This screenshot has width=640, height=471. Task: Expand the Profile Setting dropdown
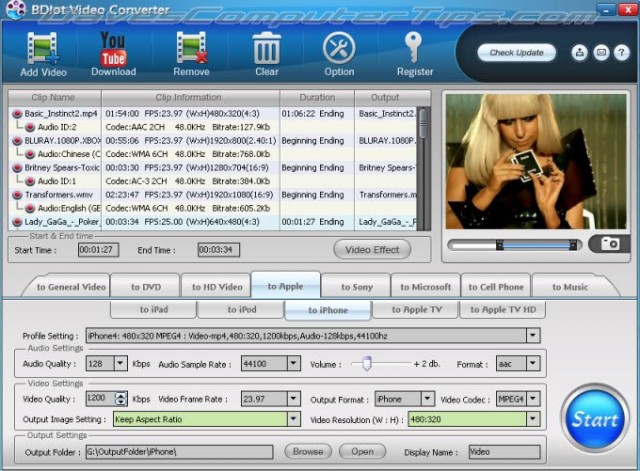pos(533,335)
